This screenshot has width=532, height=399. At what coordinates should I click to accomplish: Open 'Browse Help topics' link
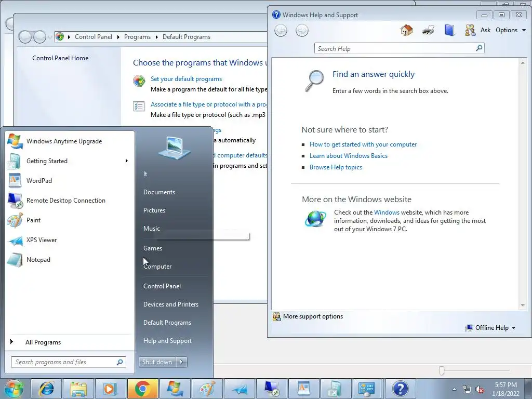tap(336, 167)
